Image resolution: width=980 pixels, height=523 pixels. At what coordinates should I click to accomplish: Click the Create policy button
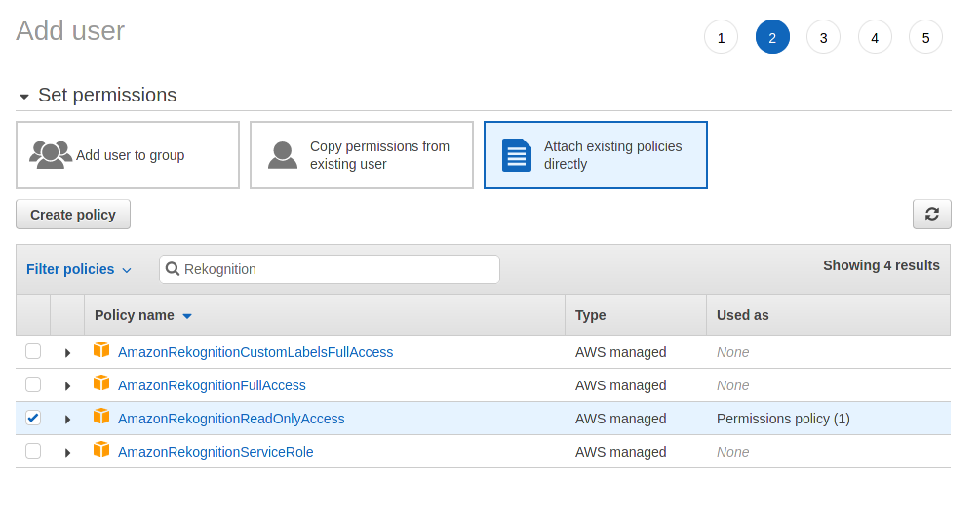click(73, 215)
